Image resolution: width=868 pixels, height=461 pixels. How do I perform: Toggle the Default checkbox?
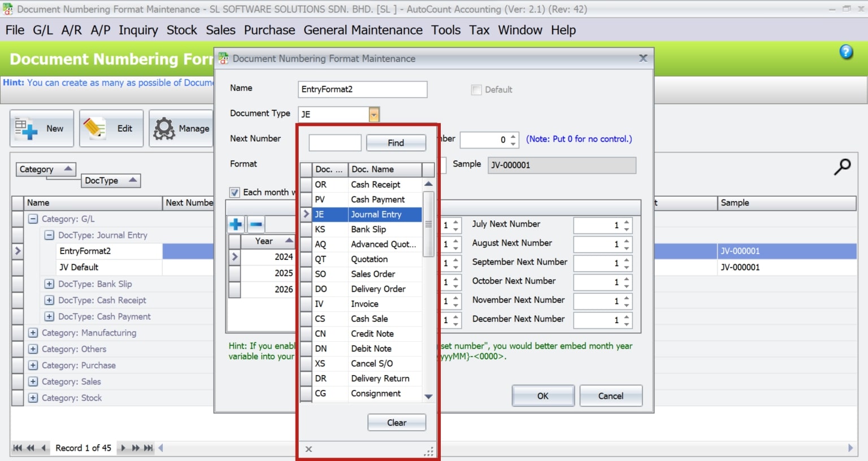tap(475, 89)
